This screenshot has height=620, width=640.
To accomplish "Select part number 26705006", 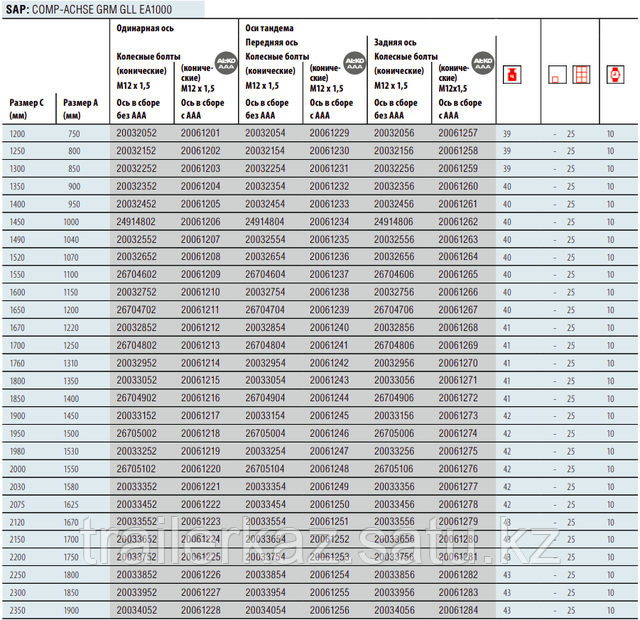I will click(x=394, y=433).
